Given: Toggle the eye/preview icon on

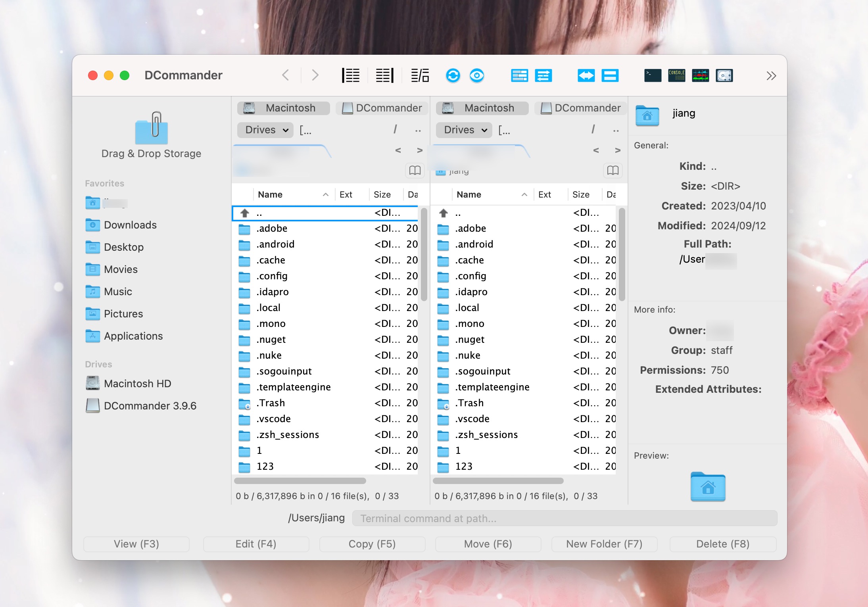Looking at the screenshot, I should click(478, 75).
